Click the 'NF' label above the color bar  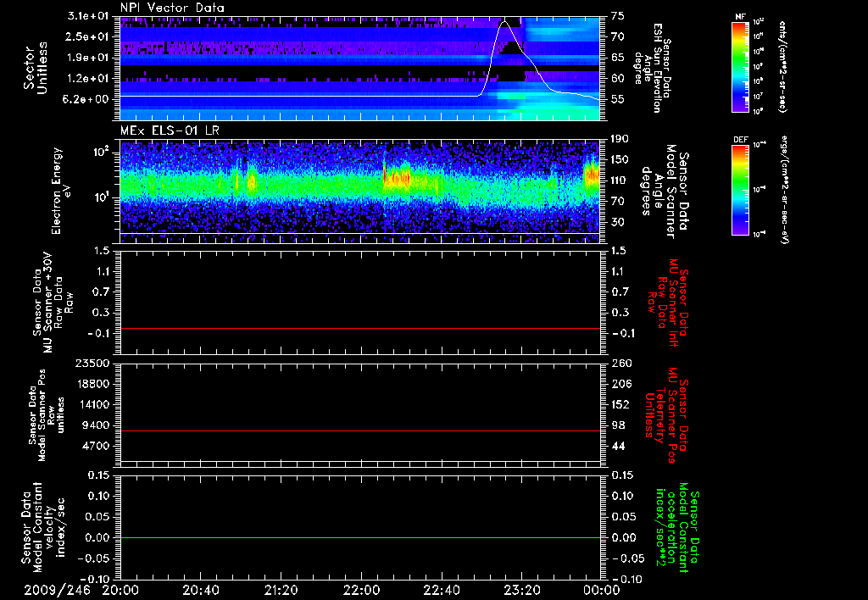point(740,17)
